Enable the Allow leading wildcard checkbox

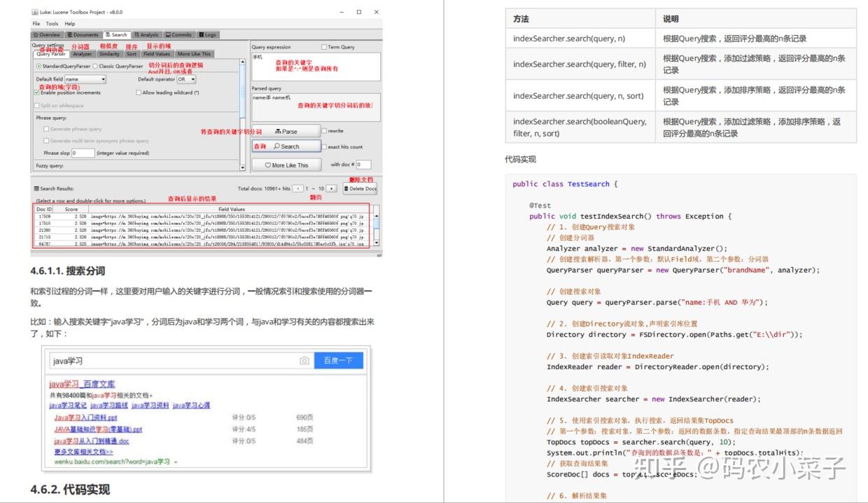139,92
